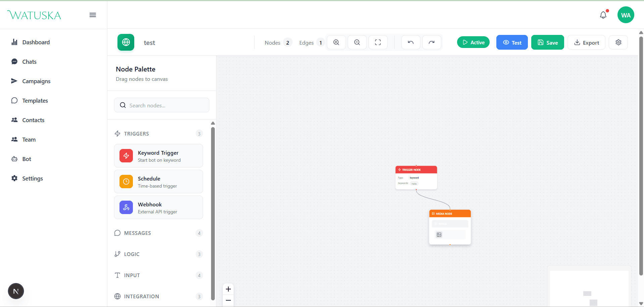Expand the INTEGRATION section
The width and height of the screenshot is (644, 307).
click(158, 296)
